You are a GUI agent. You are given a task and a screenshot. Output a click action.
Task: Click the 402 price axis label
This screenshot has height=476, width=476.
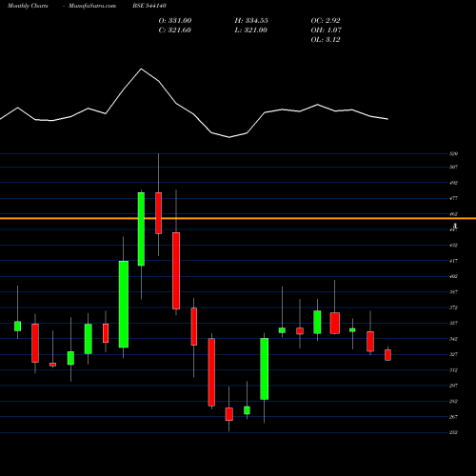click(x=453, y=276)
